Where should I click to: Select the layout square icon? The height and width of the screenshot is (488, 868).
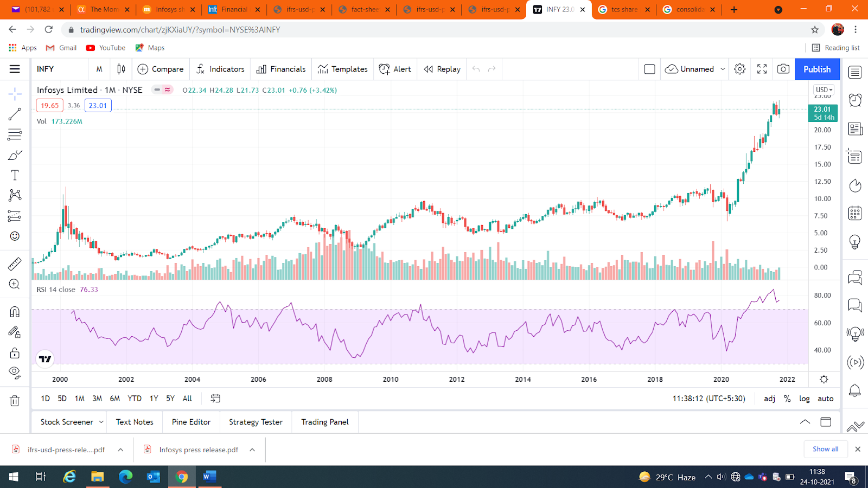pos(649,69)
